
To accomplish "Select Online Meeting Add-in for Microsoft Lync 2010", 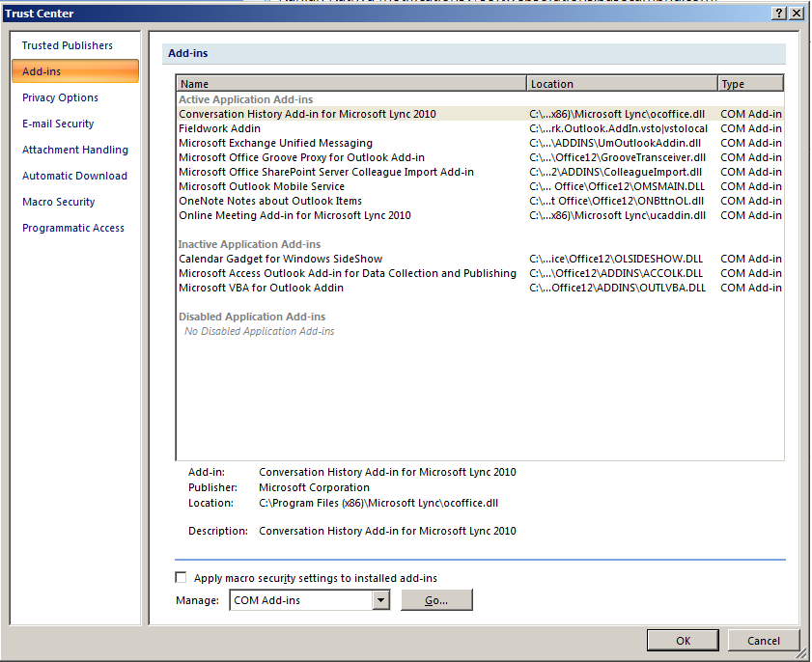I will pos(480,215).
